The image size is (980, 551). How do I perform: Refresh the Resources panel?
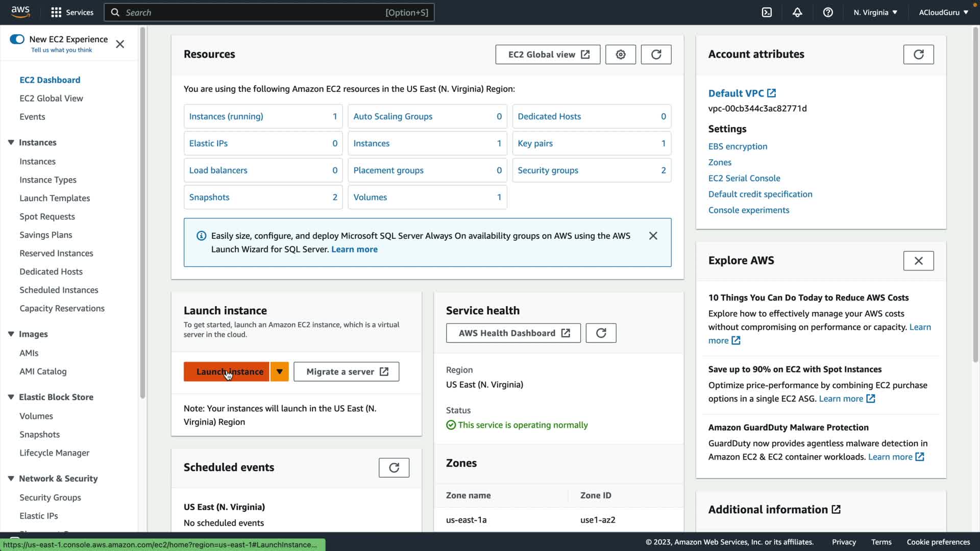coord(656,55)
